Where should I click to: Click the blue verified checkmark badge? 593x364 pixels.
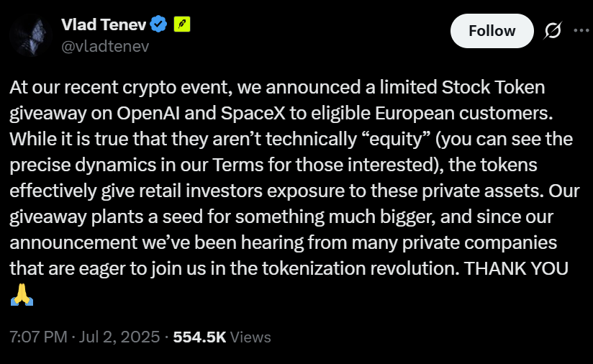pyautogui.click(x=159, y=24)
